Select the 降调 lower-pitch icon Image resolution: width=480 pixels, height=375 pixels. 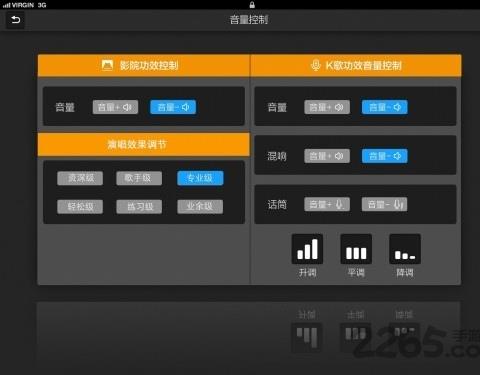(x=405, y=249)
